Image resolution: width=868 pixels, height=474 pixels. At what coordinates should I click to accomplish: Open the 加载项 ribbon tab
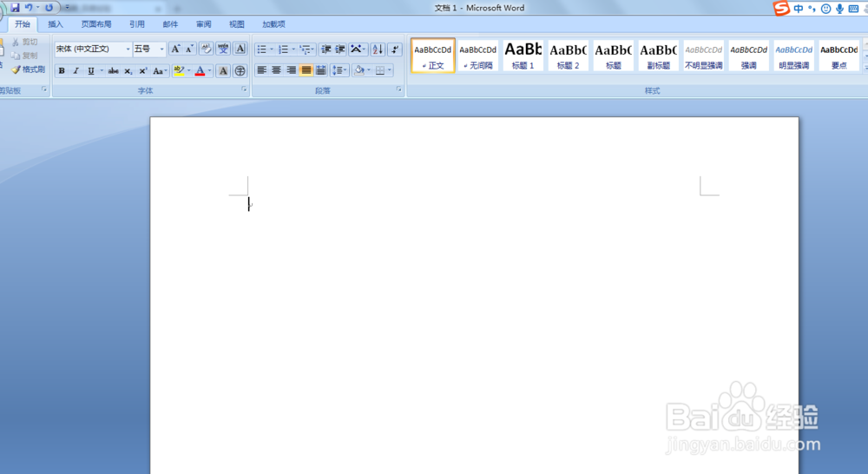point(273,24)
